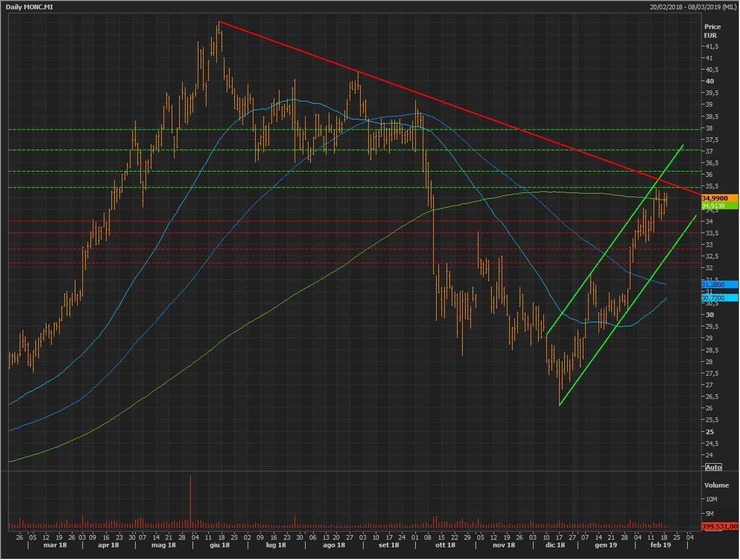
Task: Click the 24 price axis label
Action: coord(709,455)
